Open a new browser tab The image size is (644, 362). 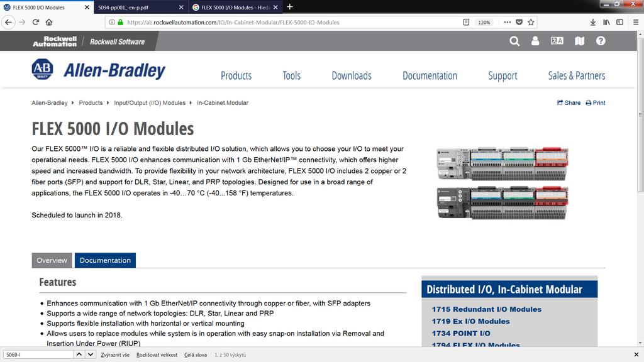289,6
